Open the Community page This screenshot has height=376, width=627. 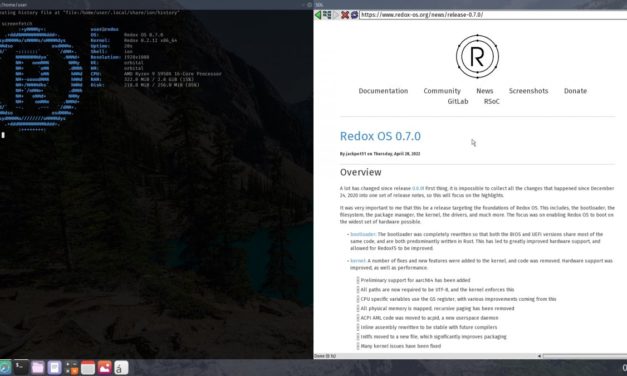[442, 91]
